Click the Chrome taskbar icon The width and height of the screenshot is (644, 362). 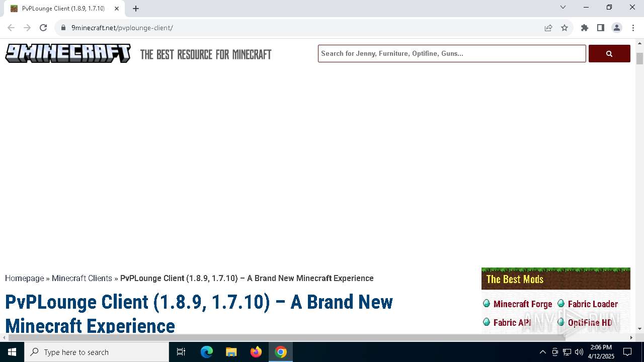coord(281,352)
